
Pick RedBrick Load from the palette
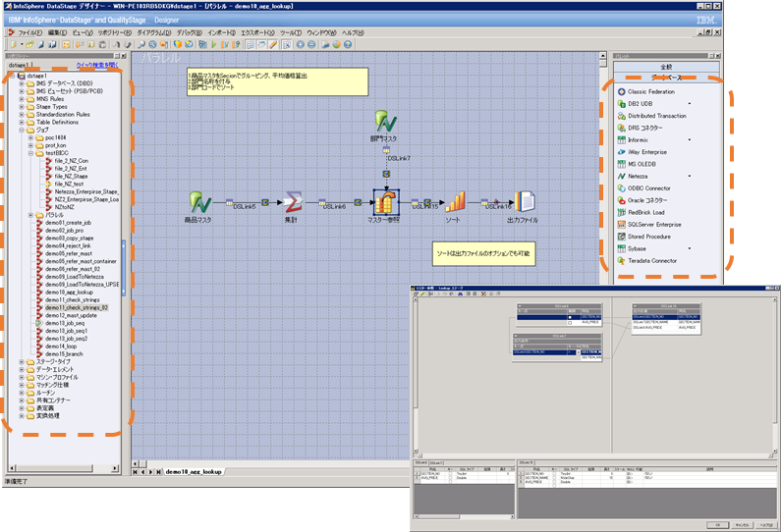pyautogui.click(x=646, y=212)
